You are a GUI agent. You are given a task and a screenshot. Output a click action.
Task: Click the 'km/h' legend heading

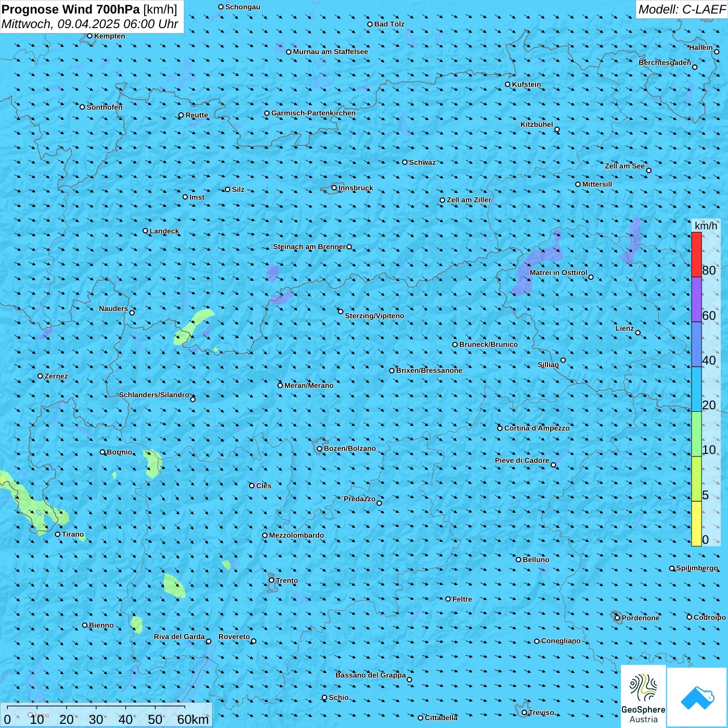(x=706, y=226)
